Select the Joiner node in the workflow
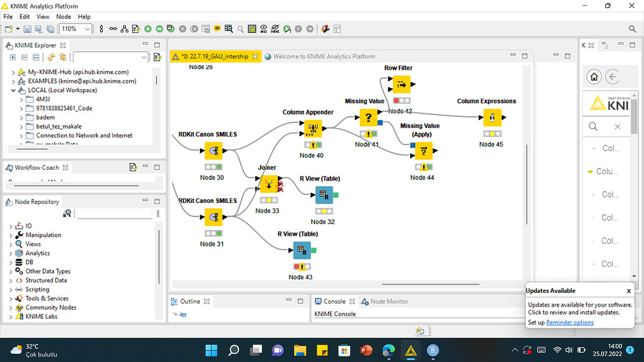The height and width of the screenshot is (362, 644). point(269,184)
